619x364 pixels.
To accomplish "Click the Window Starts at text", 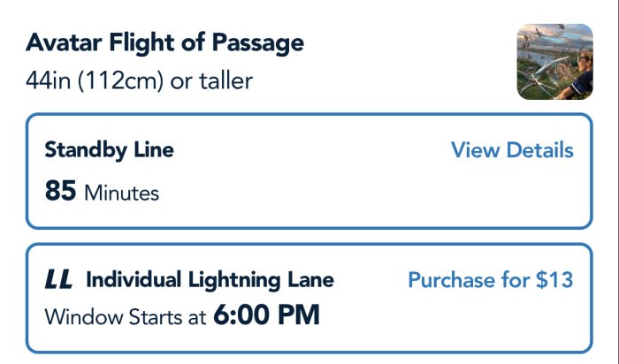I will [x=126, y=317].
